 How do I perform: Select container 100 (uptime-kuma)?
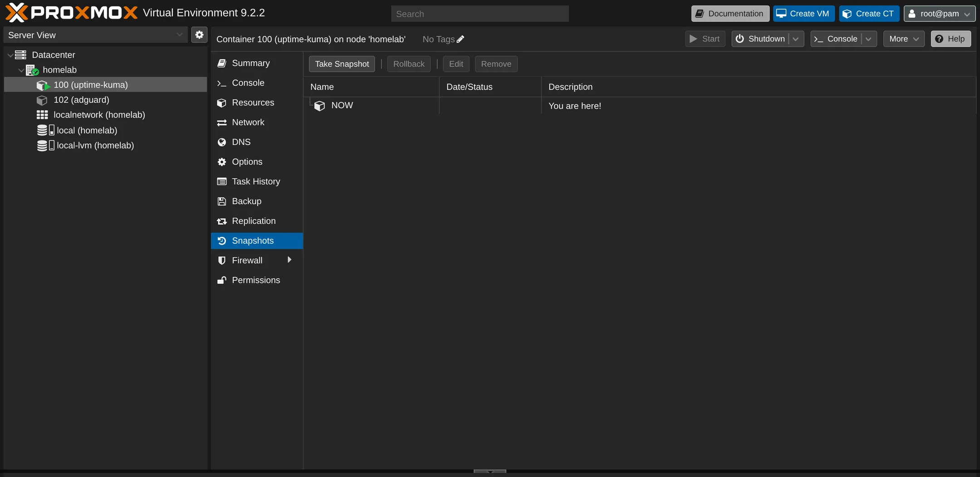[x=105, y=85]
